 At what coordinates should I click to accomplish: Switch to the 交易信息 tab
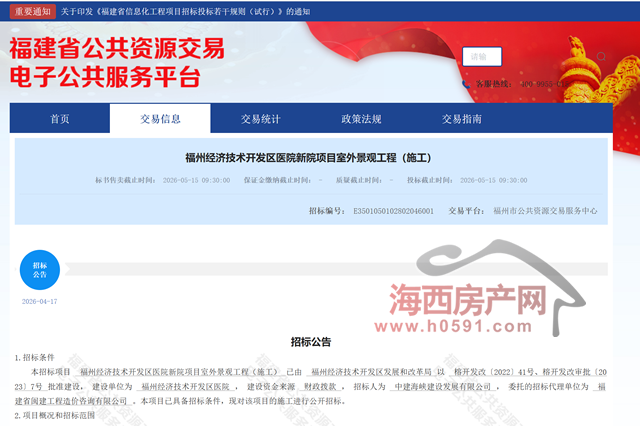pos(160,119)
